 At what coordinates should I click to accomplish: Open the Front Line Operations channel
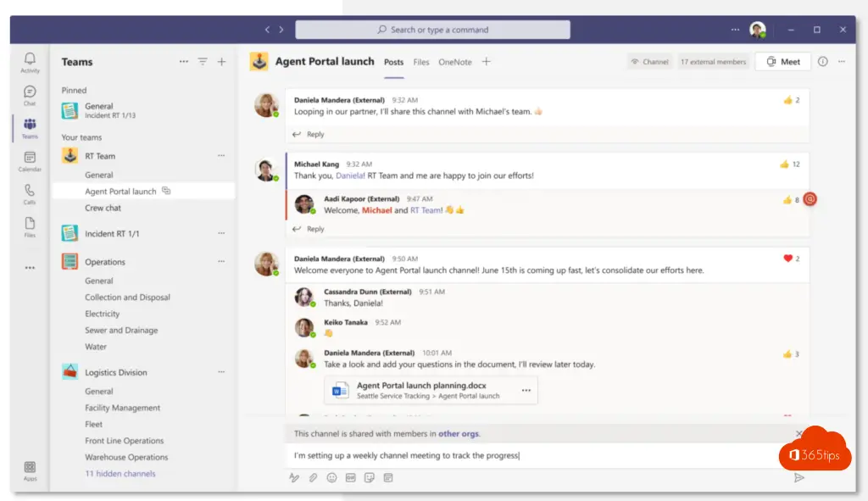(x=124, y=441)
